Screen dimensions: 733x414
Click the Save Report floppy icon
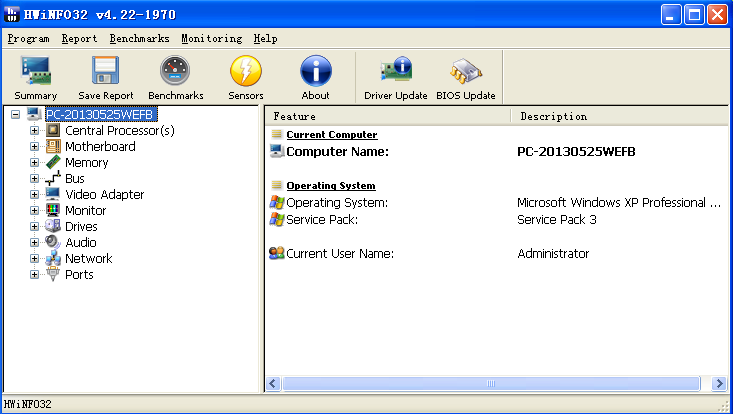tap(106, 78)
